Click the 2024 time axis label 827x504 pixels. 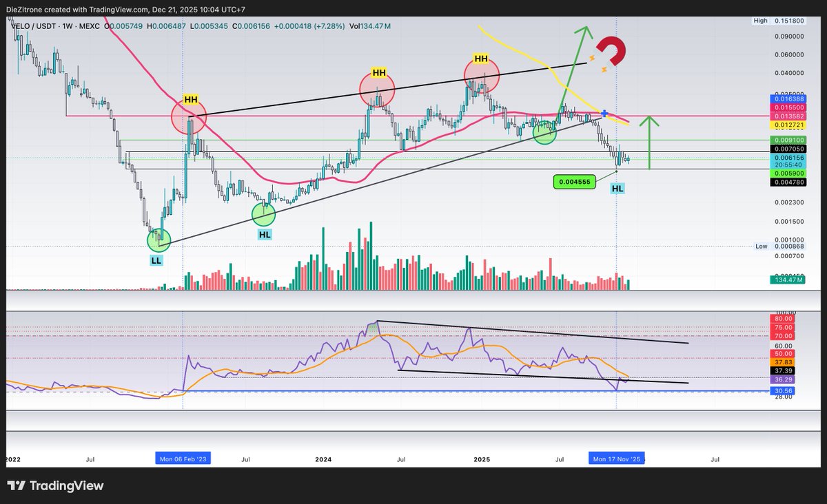tap(324, 458)
